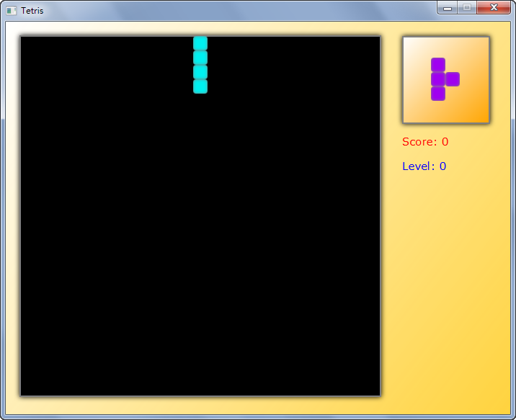Minimize the Tetris window

pos(448,8)
